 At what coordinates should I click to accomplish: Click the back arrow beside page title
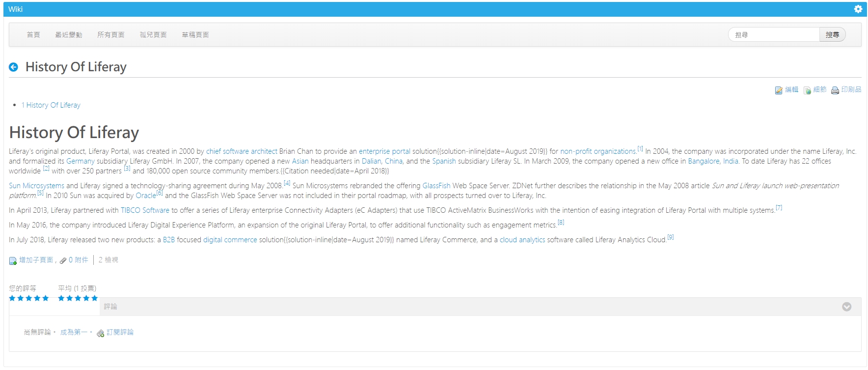click(x=13, y=67)
